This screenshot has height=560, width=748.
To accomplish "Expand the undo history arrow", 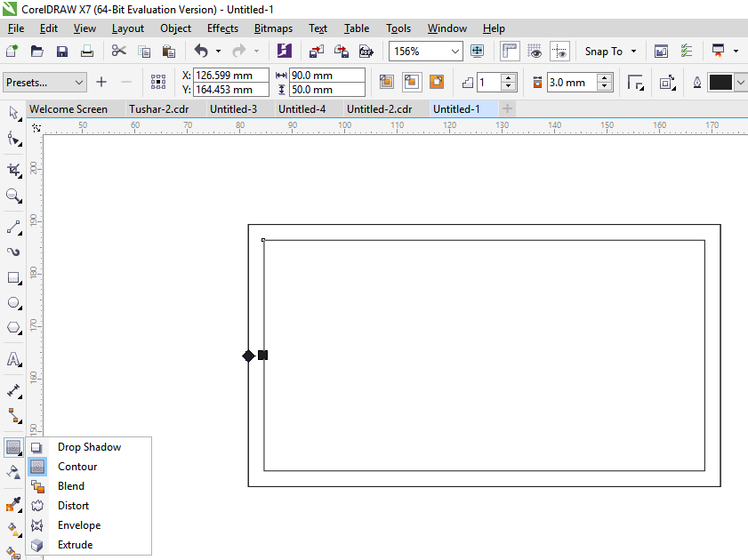I will [x=219, y=51].
